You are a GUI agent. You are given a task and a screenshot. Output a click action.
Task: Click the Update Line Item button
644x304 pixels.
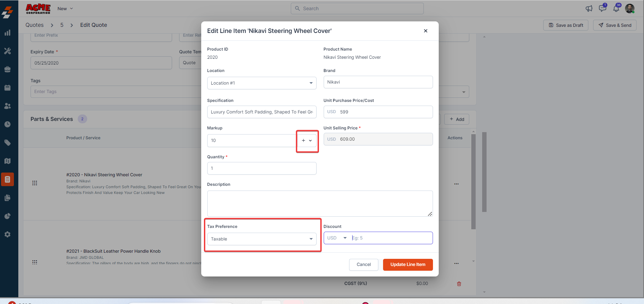pyautogui.click(x=408, y=265)
